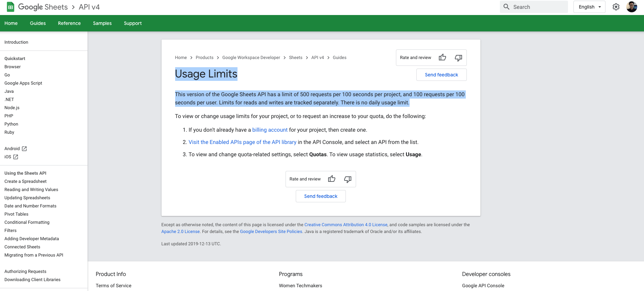
Task: Click in the Search field
Action: 534,7
